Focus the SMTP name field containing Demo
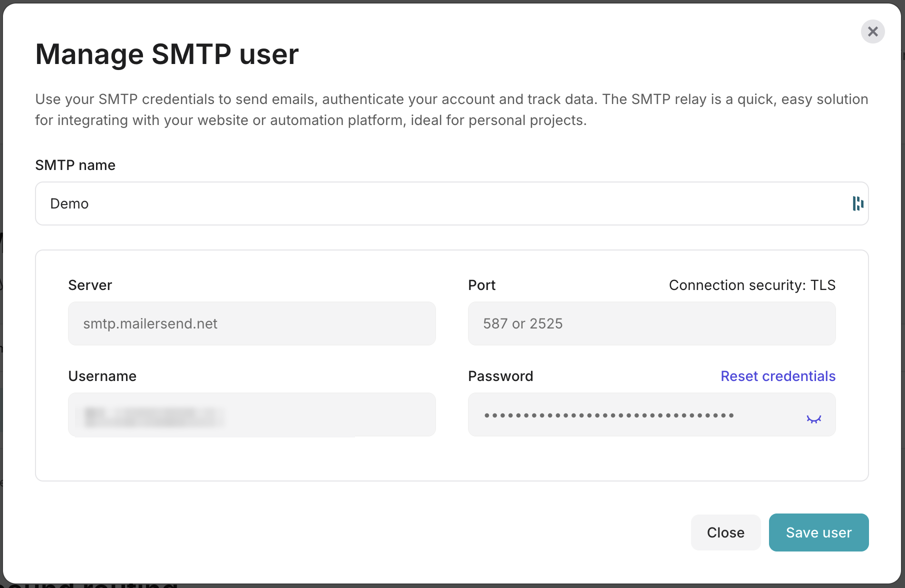This screenshot has height=588, width=905. (440, 203)
